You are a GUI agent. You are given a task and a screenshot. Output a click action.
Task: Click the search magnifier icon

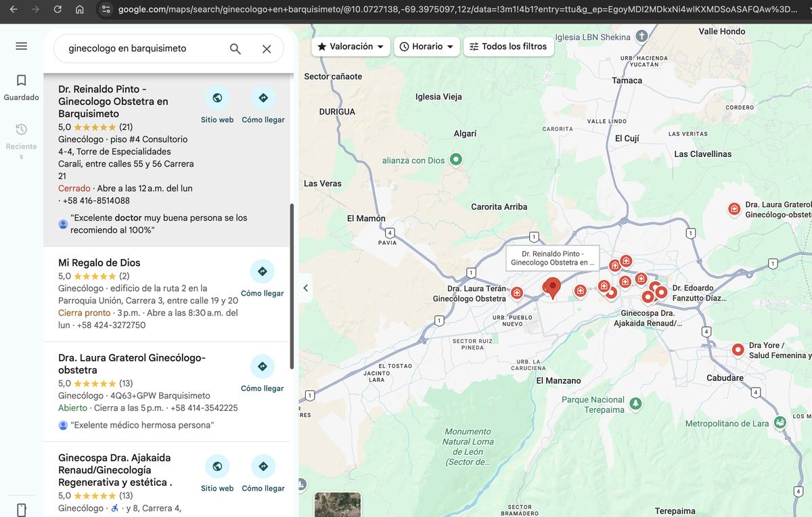point(235,49)
